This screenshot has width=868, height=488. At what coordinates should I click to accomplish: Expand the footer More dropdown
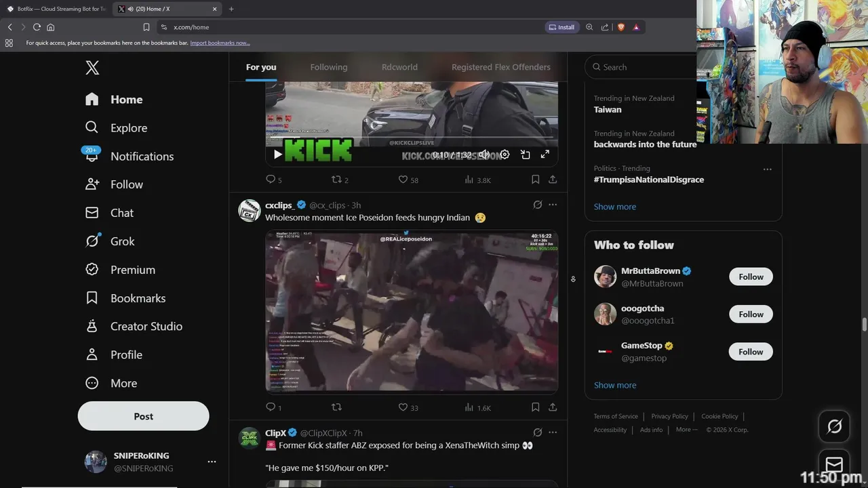[686, 430]
